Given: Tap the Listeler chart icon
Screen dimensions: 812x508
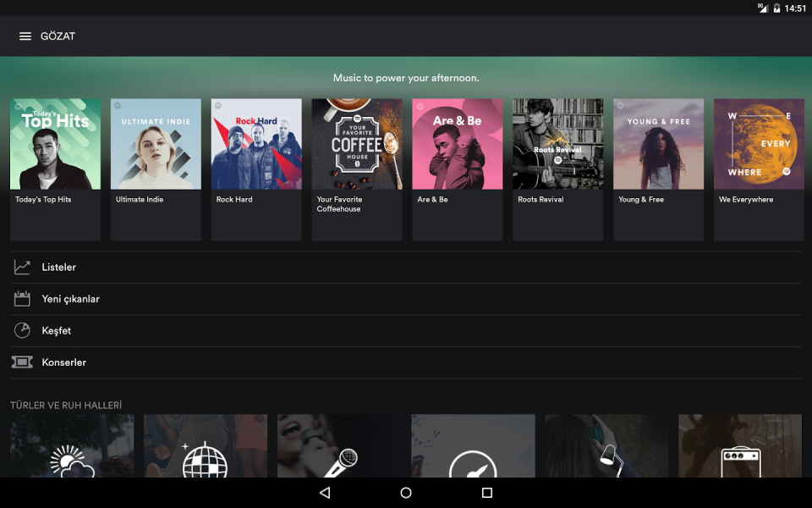Looking at the screenshot, I should pyautogui.click(x=22, y=268).
